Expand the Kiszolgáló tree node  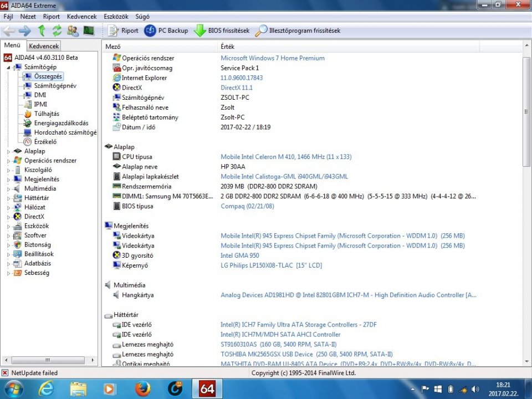(8, 170)
